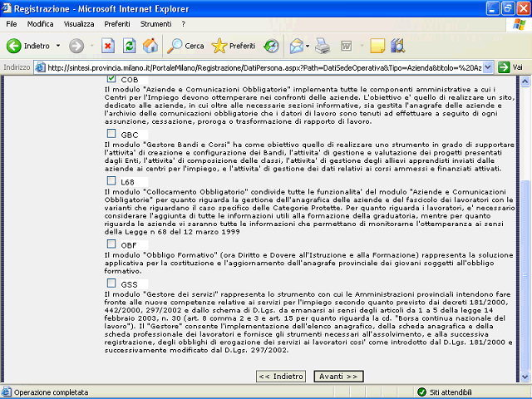The image size is (532, 399).
Task: Open Preferiti star in the toolbar
Action: [219, 46]
